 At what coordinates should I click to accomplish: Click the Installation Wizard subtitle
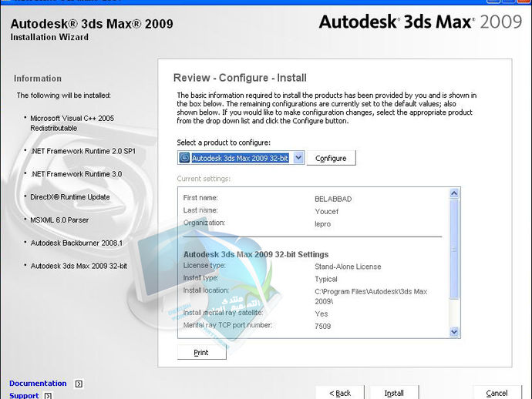coord(49,37)
